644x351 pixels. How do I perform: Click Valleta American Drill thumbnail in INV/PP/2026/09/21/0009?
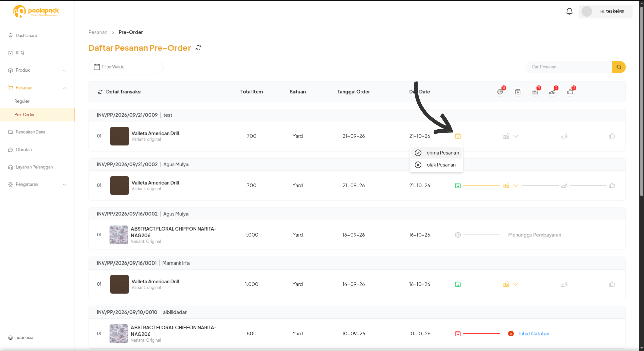coord(119,136)
